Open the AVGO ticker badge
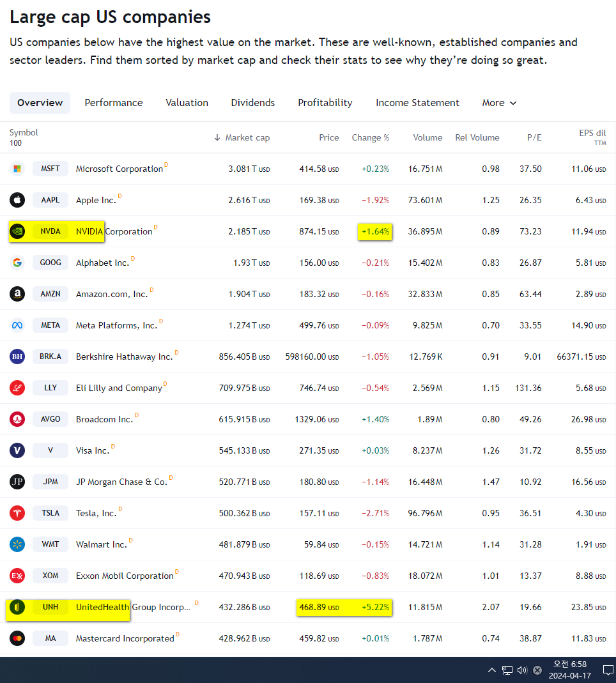Image resolution: width=616 pixels, height=683 pixels. coord(50,419)
